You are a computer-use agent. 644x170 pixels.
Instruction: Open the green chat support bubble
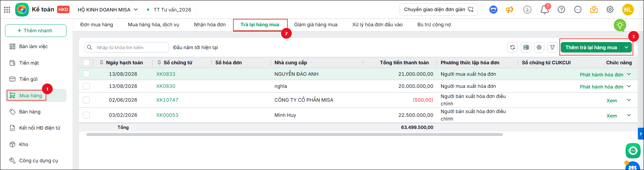click(x=633, y=150)
